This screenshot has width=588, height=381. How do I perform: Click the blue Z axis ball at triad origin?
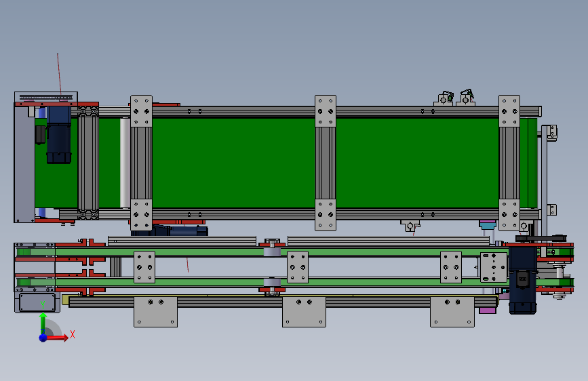tap(43, 338)
